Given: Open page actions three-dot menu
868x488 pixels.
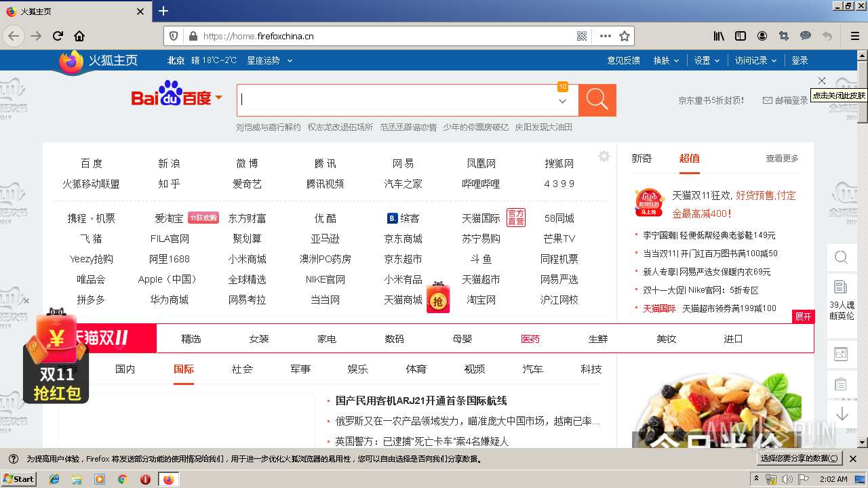Looking at the screenshot, I should (x=606, y=36).
